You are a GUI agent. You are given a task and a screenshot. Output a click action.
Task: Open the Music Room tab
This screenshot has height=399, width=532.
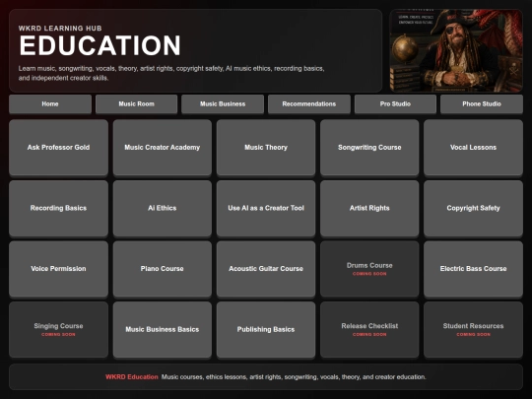coord(136,103)
